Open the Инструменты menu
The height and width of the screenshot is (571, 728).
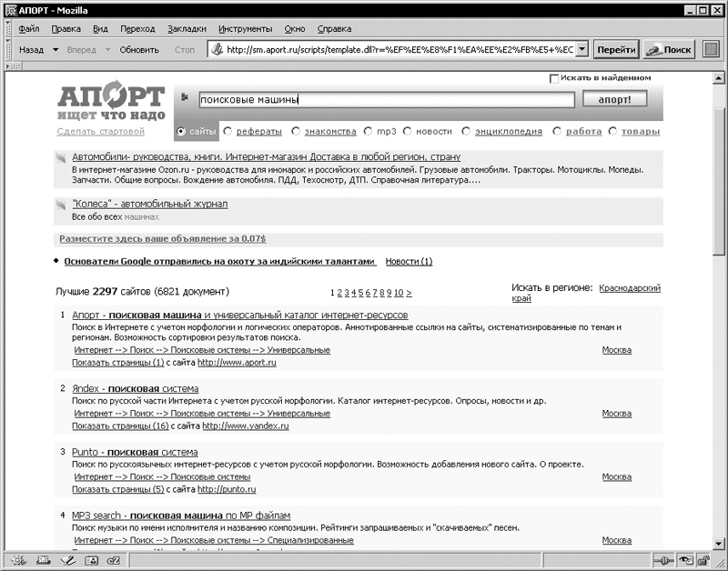(x=246, y=28)
